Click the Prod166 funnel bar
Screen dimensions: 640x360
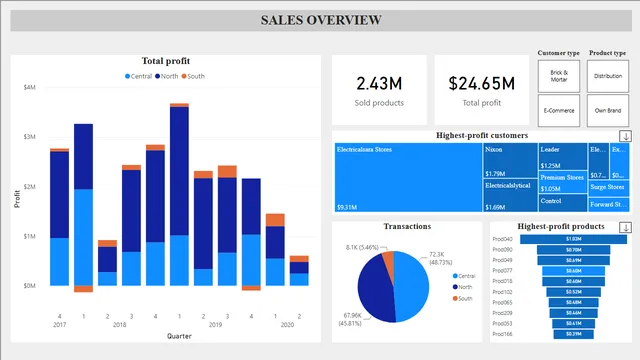tap(573, 334)
